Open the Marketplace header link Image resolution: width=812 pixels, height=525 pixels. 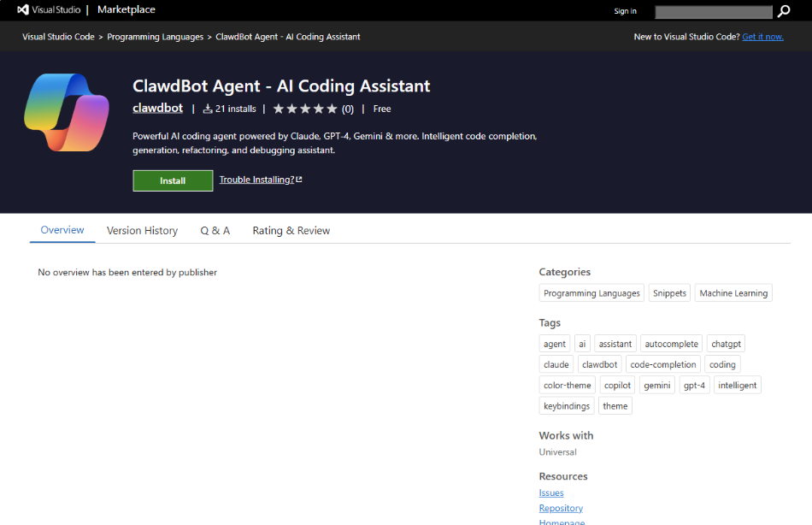[x=127, y=10]
